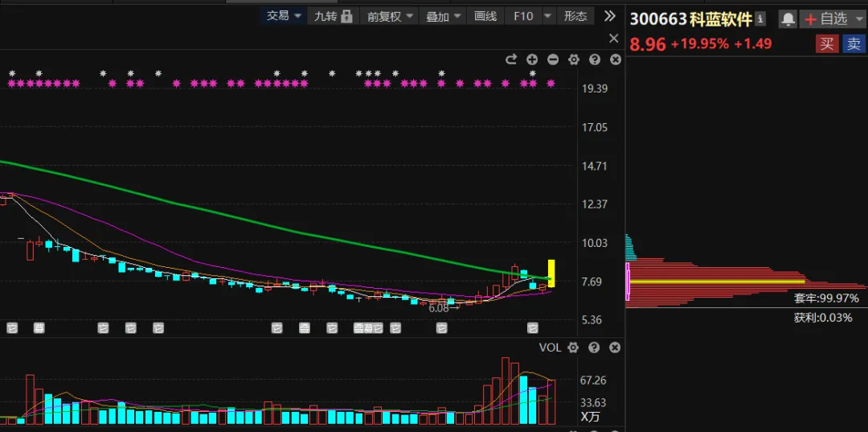Image resolution: width=868 pixels, height=432 pixels.
Task: Toggle the price alert bell icon
Action: pyautogui.click(x=788, y=19)
